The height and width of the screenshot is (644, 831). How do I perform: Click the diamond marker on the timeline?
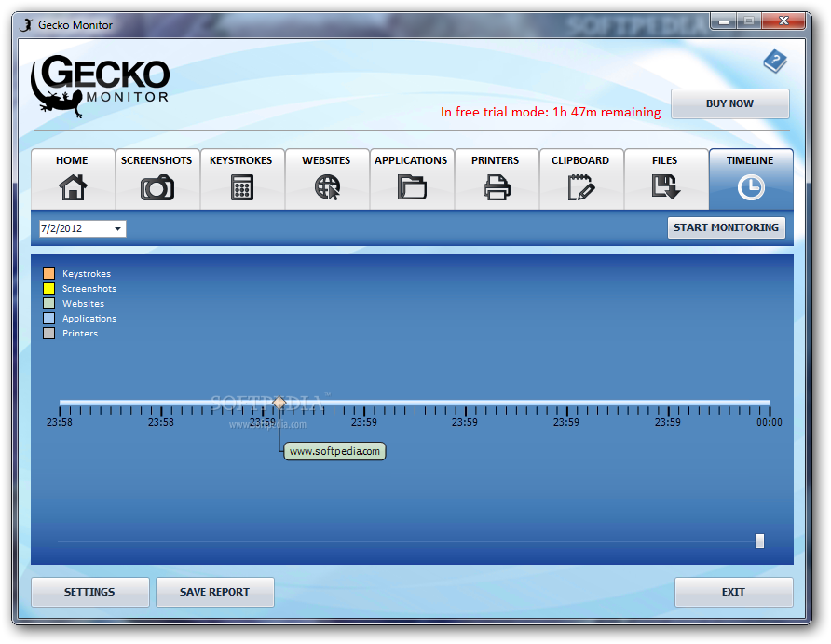pos(279,403)
